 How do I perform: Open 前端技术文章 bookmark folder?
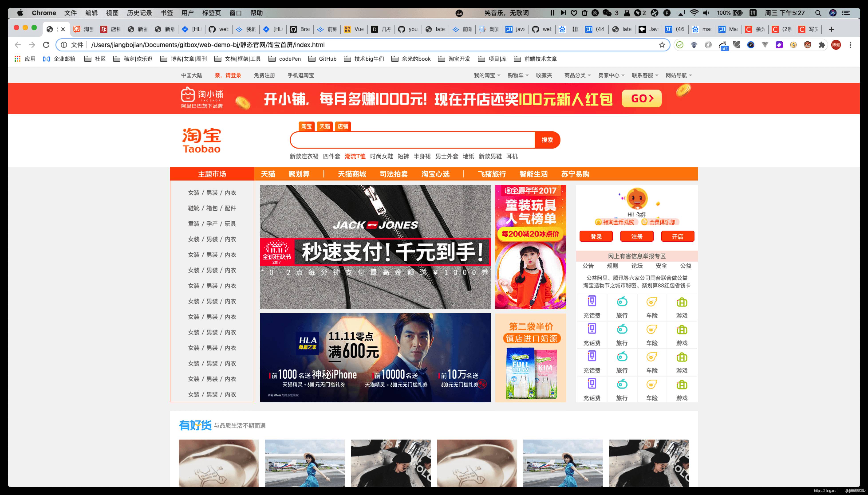(535, 59)
